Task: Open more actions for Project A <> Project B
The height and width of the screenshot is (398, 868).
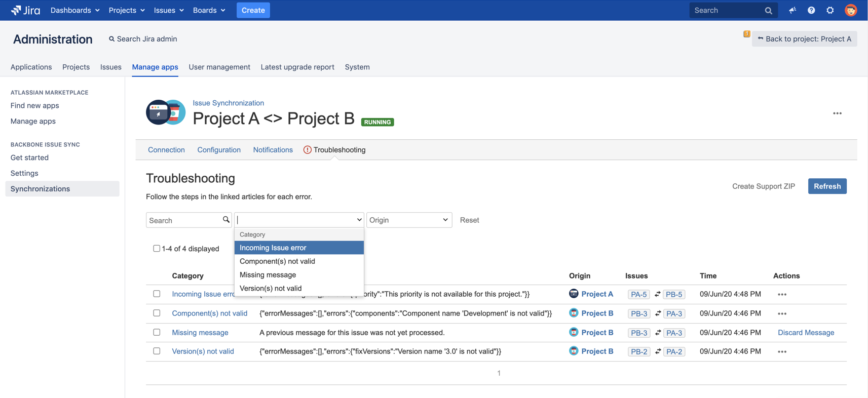Action: click(837, 113)
